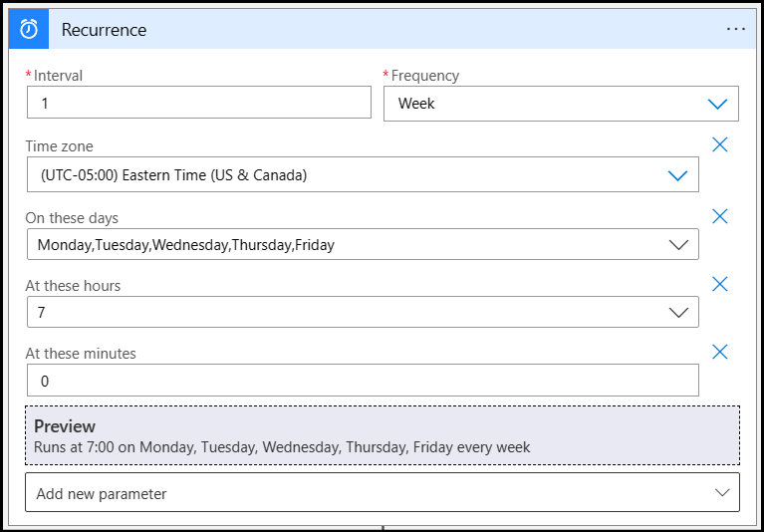Remove the At these minutes parameter
Image resolution: width=764 pixels, height=532 pixels.
point(719,352)
